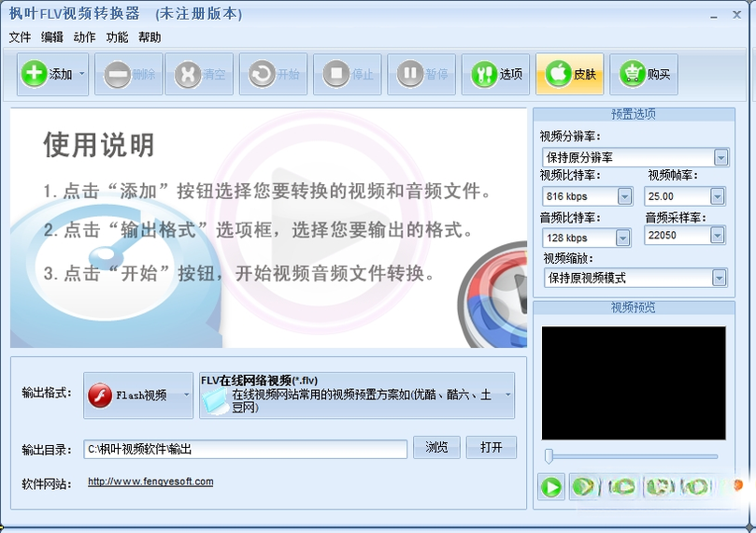This screenshot has height=533, width=756.
Task: Open the 动作 menu
Action: coord(84,37)
